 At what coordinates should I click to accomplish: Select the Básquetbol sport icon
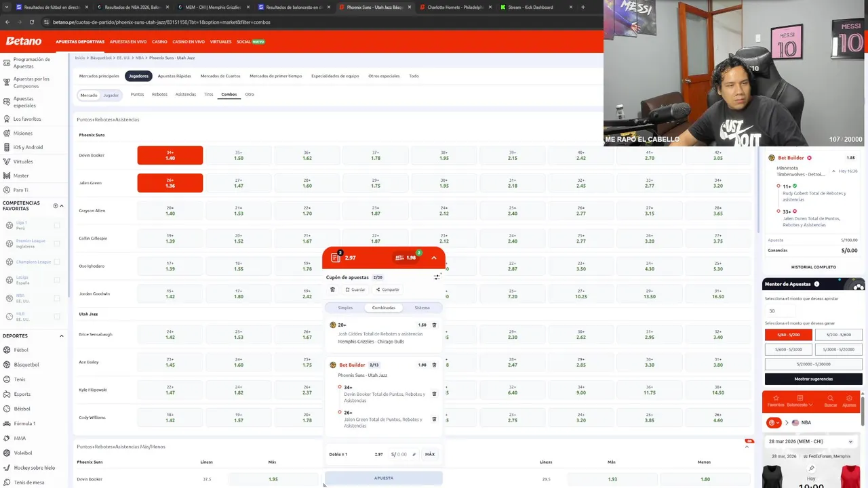click(7, 365)
